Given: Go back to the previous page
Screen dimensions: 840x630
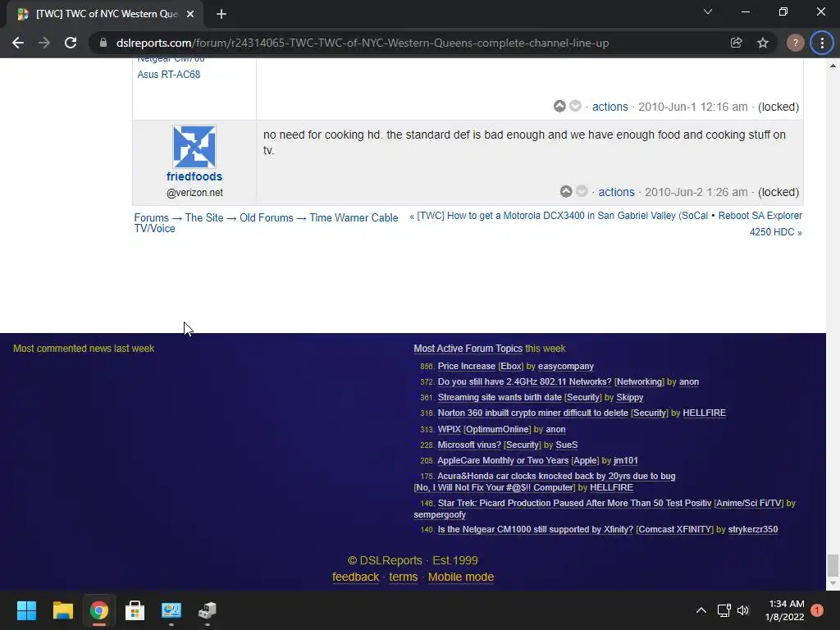Looking at the screenshot, I should [x=18, y=43].
